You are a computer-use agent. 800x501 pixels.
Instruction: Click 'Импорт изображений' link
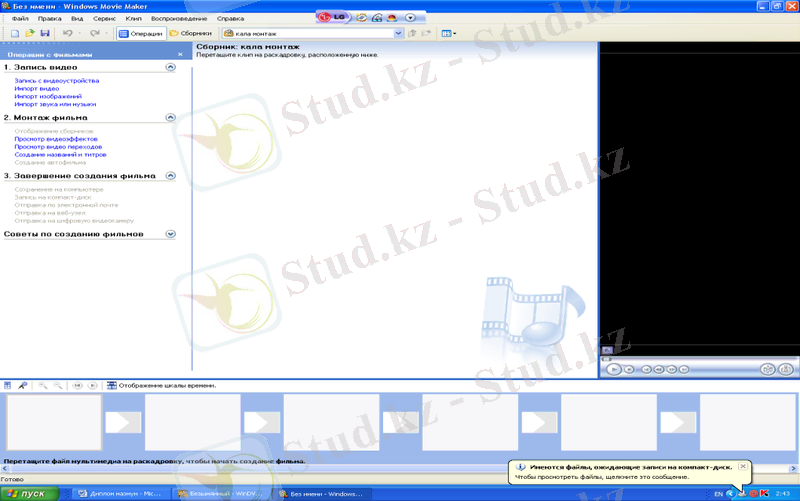48,96
